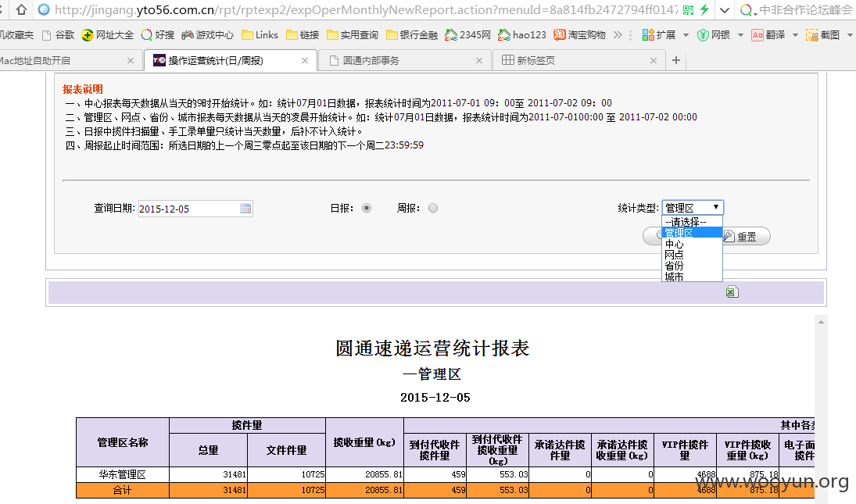Open the 淘宝购物 bookmark

[x=579, y=35]
